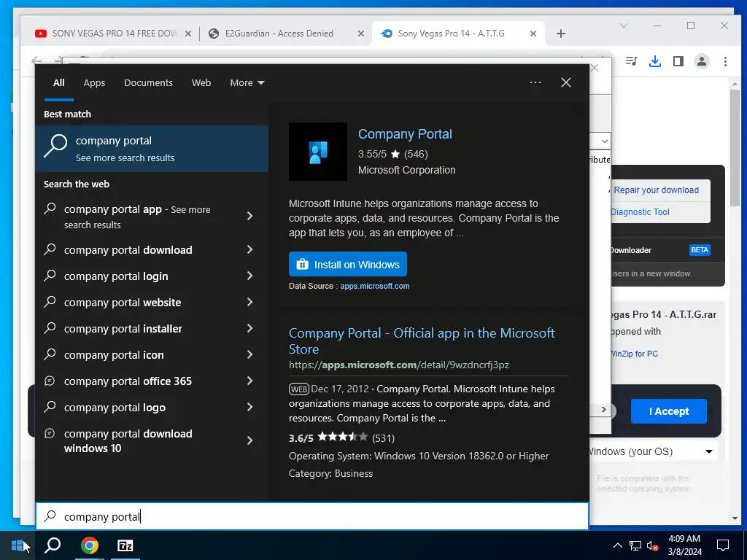Open Google Chrome from the taskbar
Image resolution: width=747 pixels, height=560 pixels.
click(x=89, y=545)
